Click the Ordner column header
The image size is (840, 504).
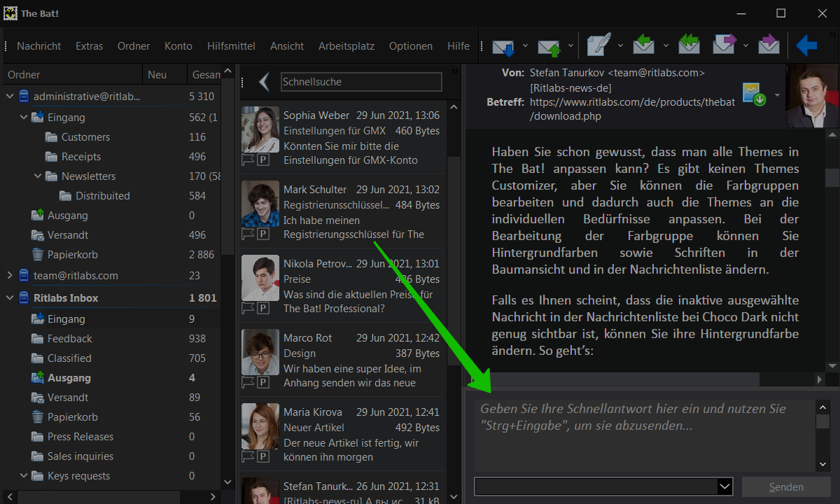pos(73,75)
